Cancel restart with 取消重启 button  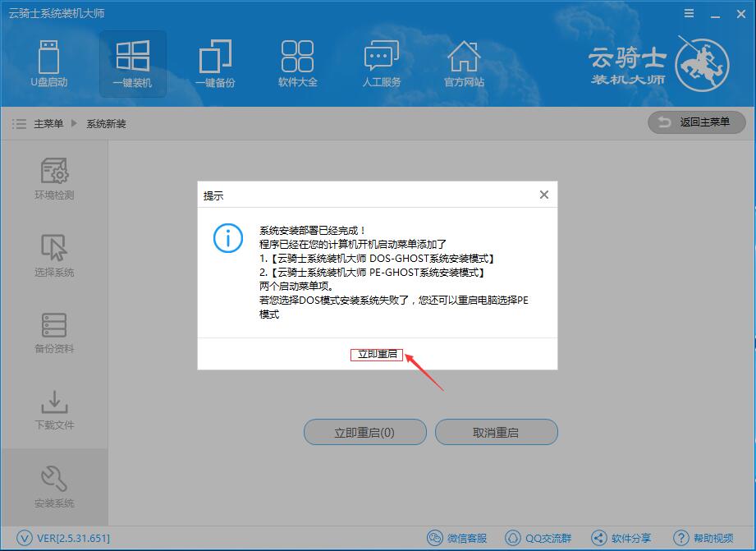click(x=496, y=432)
